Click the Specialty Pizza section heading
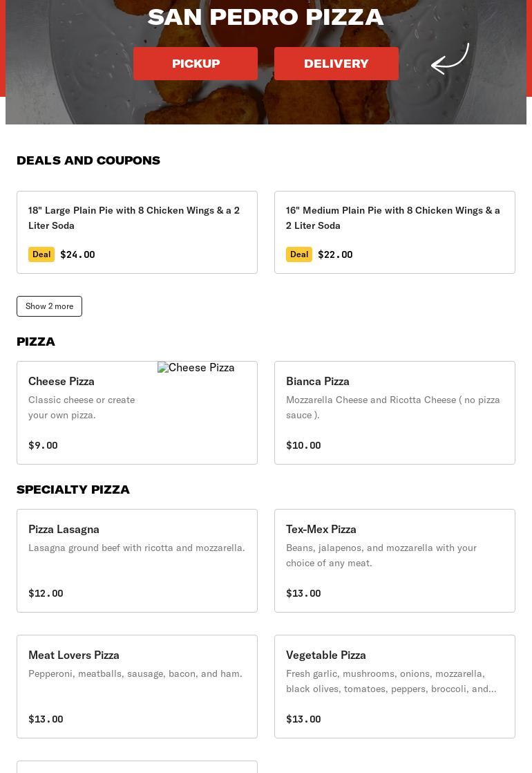 tap(73, 490)
